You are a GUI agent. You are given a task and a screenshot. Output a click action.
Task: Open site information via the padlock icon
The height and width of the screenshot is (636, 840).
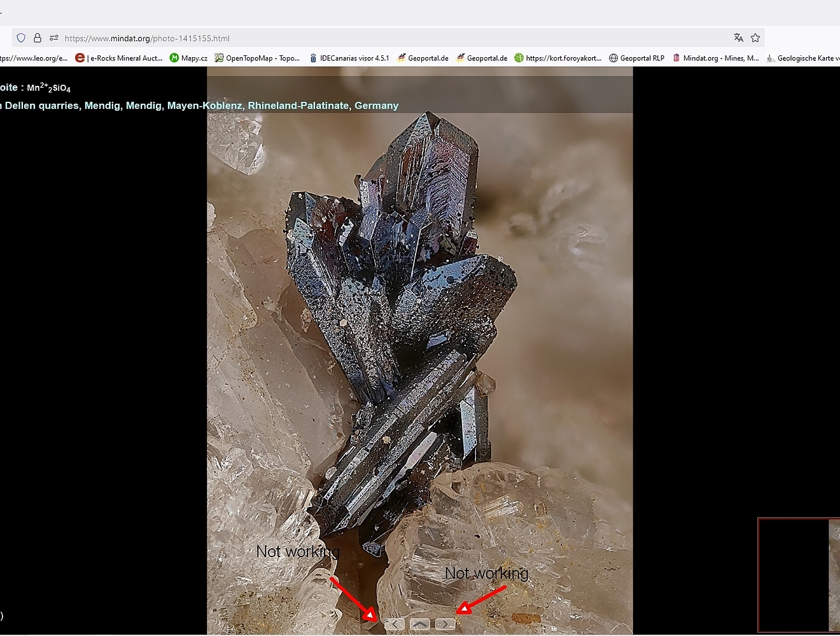[x=38, y=38]
